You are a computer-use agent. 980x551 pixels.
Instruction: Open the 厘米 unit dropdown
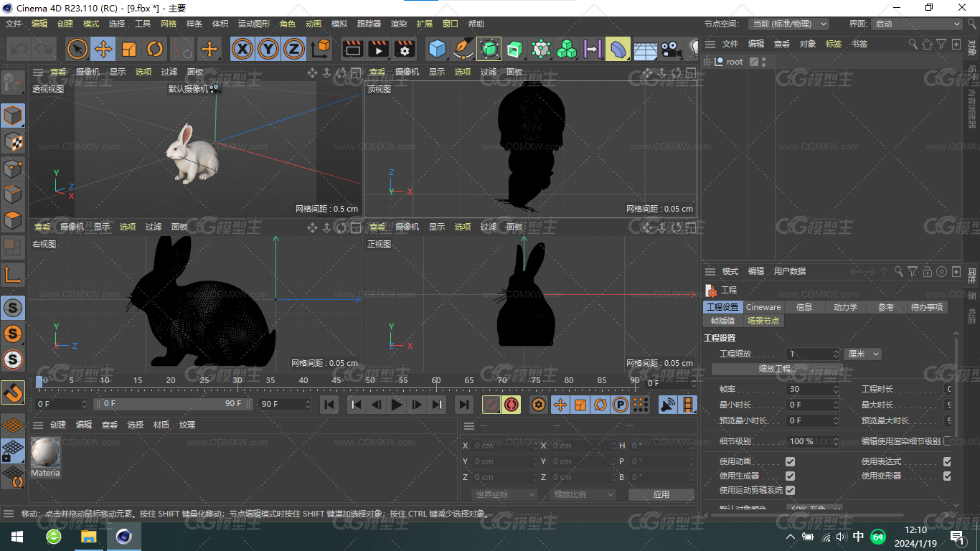pos(863,354)
